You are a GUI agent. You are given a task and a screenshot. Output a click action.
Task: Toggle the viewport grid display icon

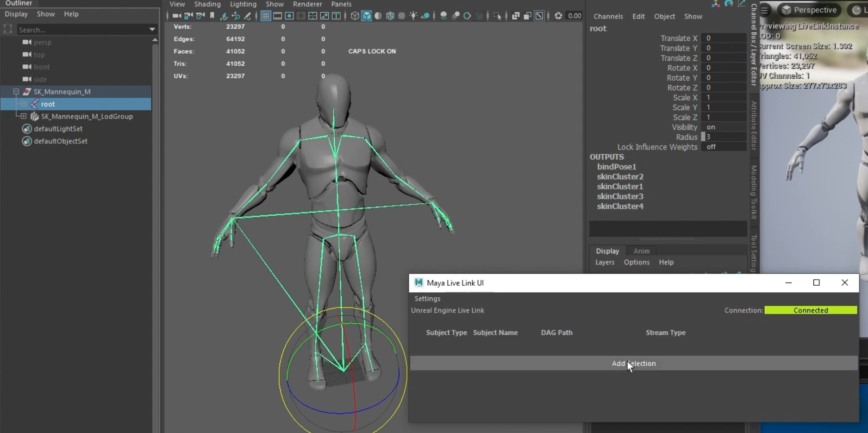266,16
